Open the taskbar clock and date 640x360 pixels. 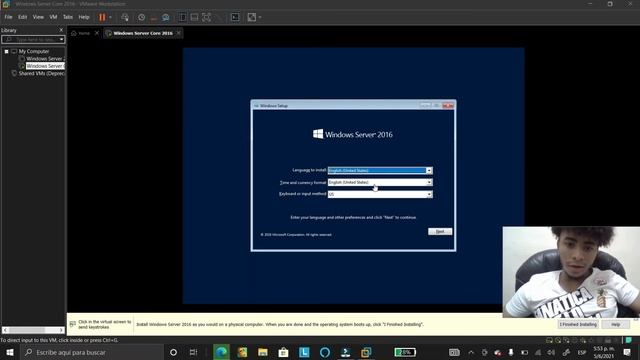604,352
